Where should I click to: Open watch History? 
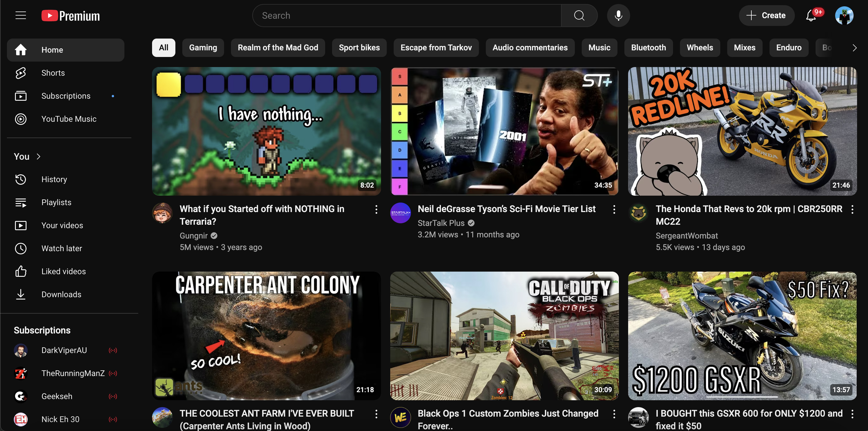tap(66, 180)
